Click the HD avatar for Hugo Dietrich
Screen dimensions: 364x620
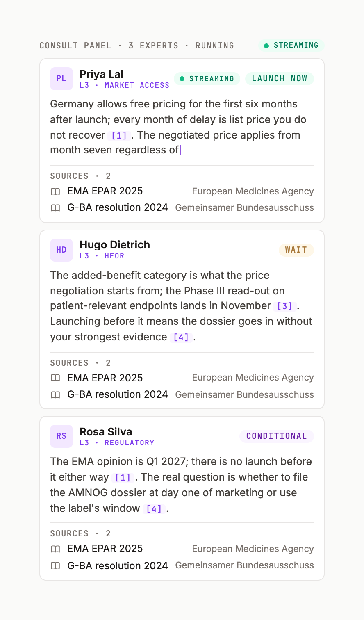click(61, 250)
